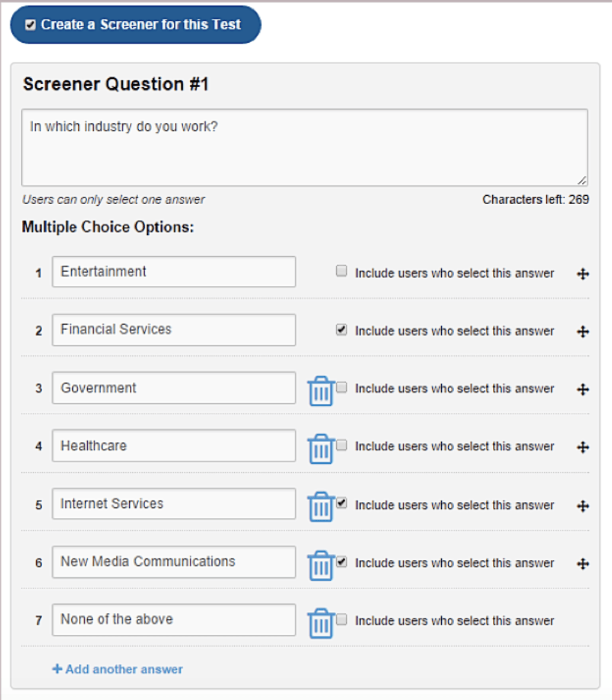The height and width of the screenshot is (700, 612).
Task: Grab the move handle for Entertainment
Action: (x=583, y=273)
